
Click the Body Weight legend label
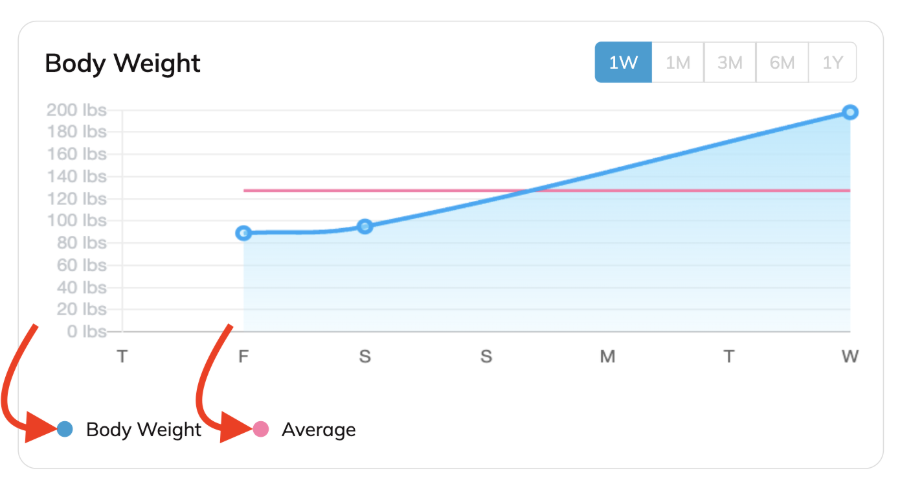143,430
